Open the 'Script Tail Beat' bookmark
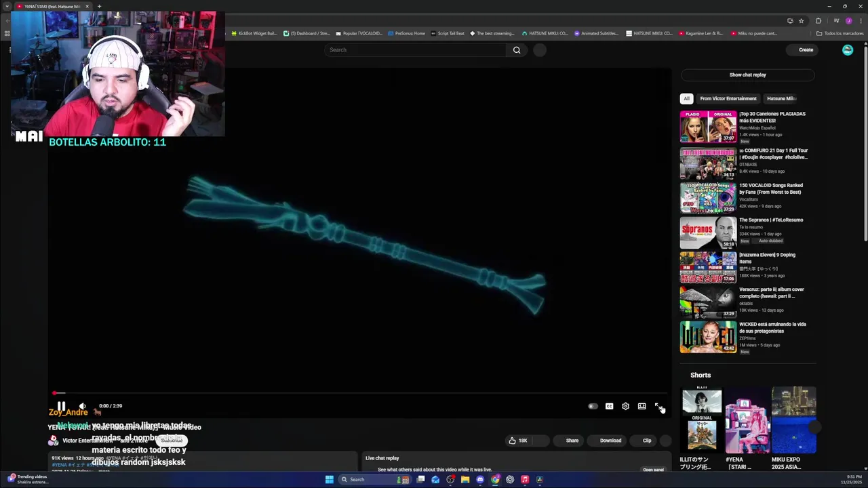Viewport: 868px width, 488px height. pyautogui.click(x=448, y=33)
